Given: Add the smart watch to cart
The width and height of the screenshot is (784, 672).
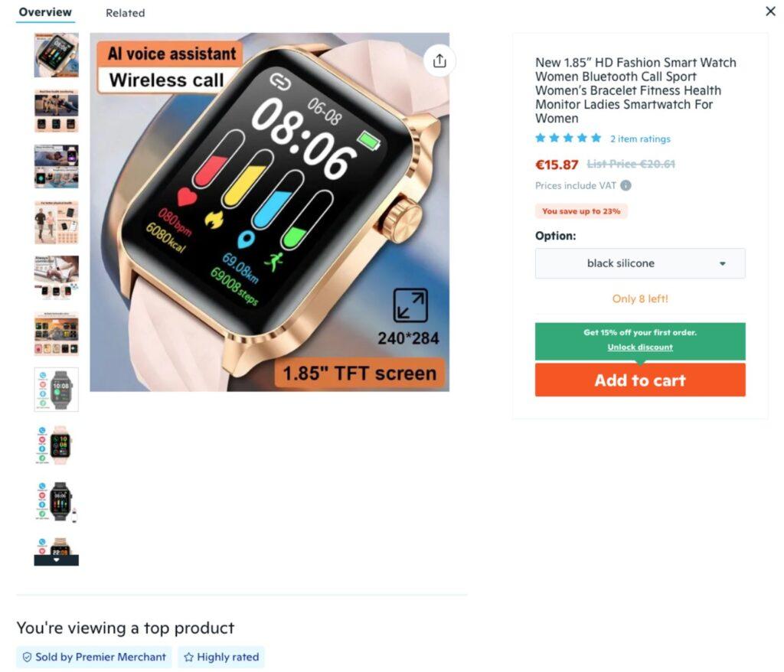Looking at the screenshot, I should click(640, 380).
